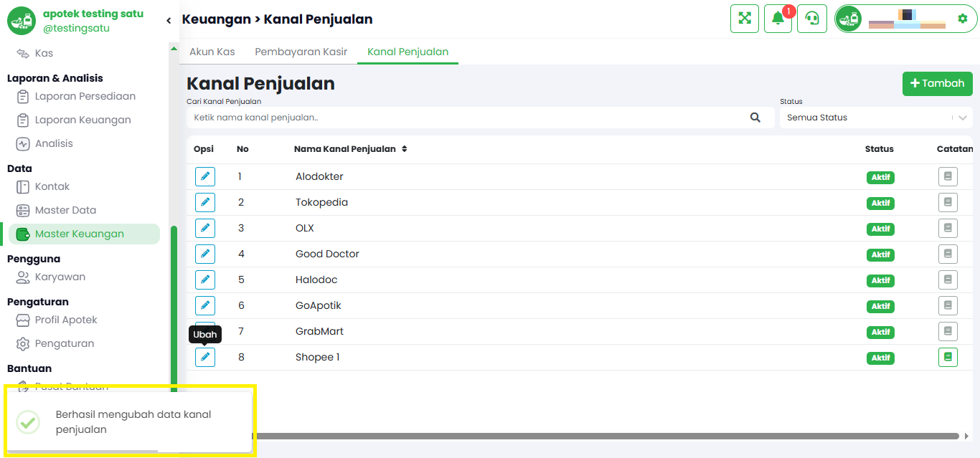
Task: Collapse the sidebar using the chevron arrow
Action: 169,21
